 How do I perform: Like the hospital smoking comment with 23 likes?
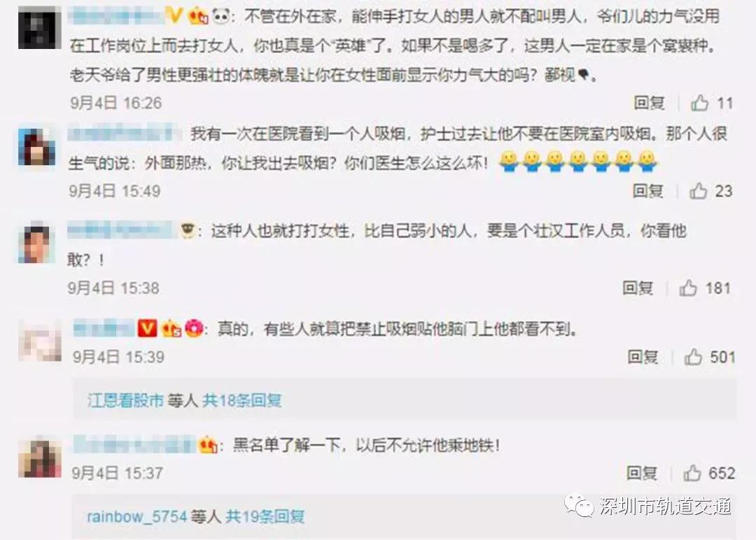coord(698,191)
